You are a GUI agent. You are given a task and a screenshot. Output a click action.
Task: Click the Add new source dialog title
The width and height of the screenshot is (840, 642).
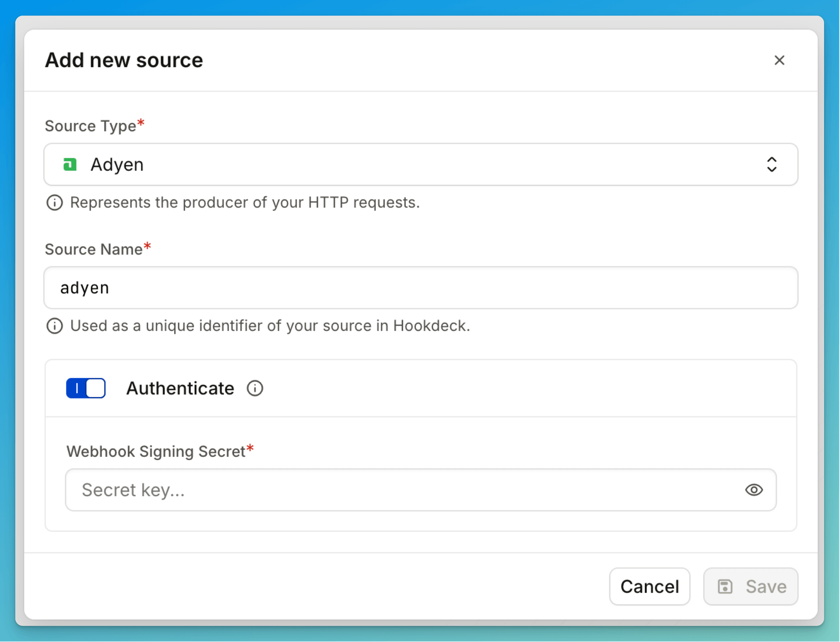click(x=124, y=60)
